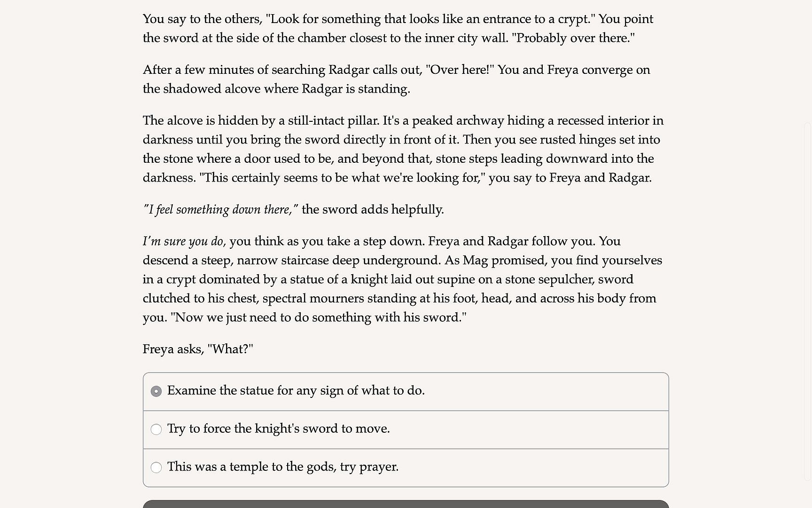Click the words 'the sword adds helpfully'
The height and width of the screenshot is (508, 812).
tap(373, 210)
